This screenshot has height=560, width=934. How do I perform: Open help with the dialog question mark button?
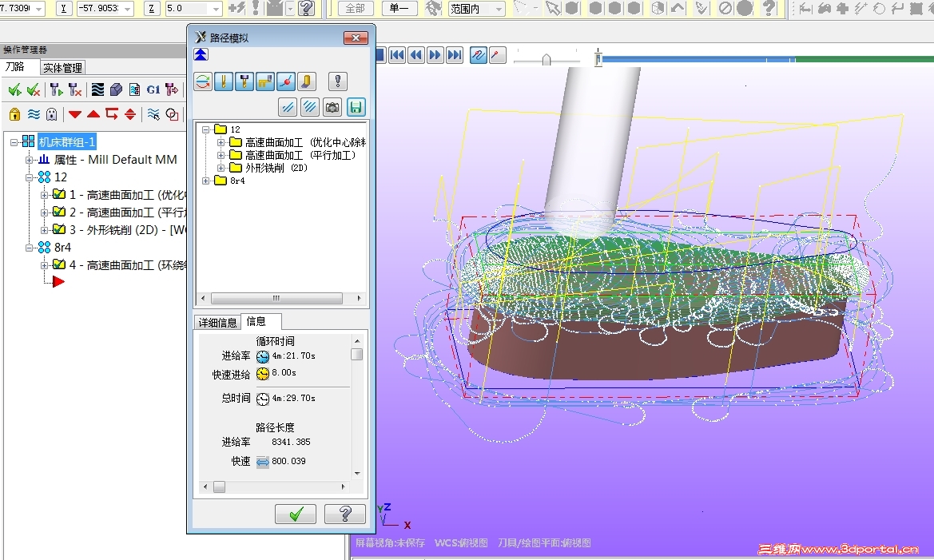(x=345, y=514)
